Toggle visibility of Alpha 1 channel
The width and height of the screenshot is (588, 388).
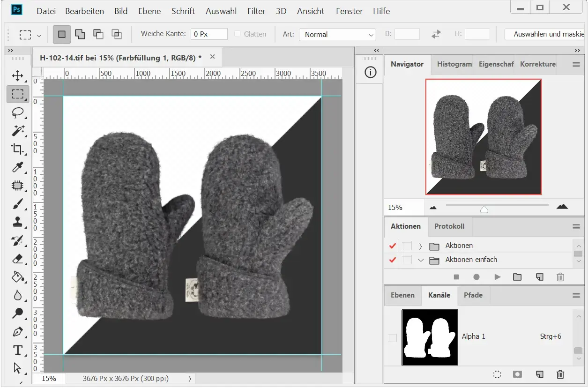pyautogui.click(x=393, y=337)
